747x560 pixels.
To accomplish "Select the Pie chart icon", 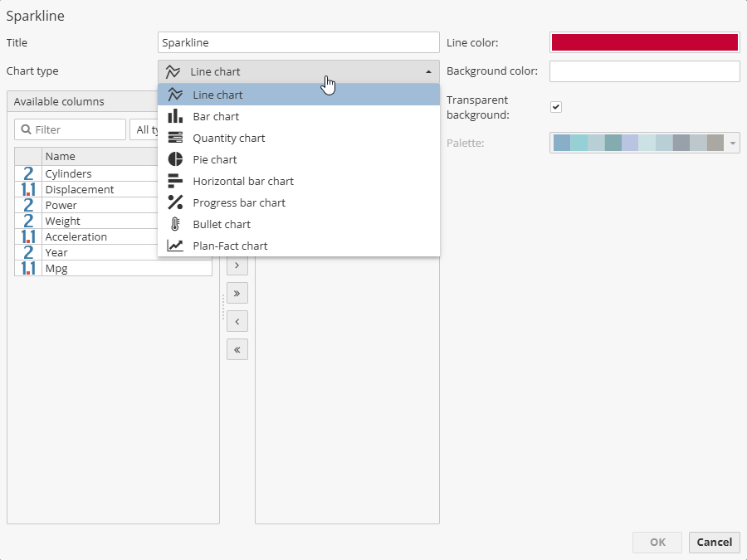I will (x=174, y=159).
